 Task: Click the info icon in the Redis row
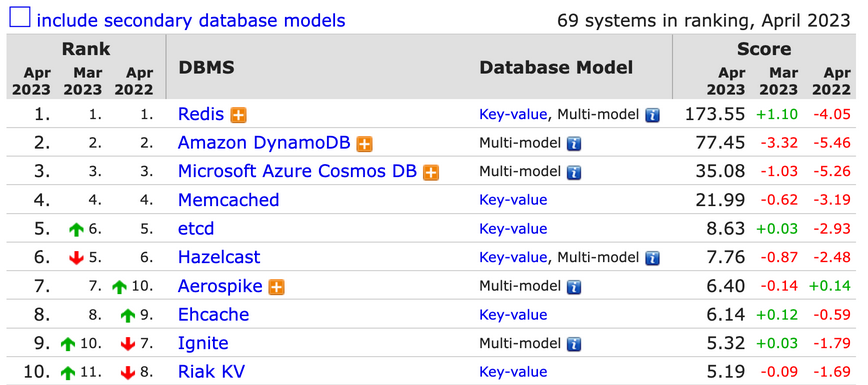point(653,115)
